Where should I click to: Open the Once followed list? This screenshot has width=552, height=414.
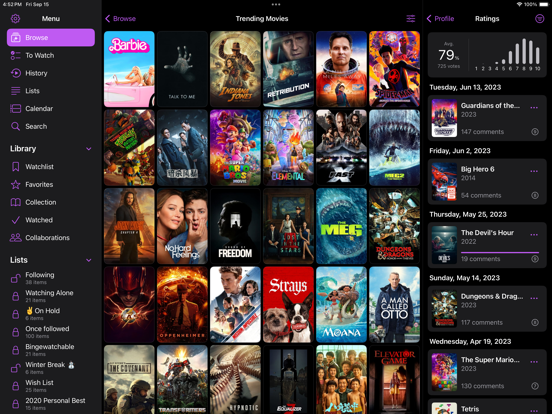coord(51,332)
